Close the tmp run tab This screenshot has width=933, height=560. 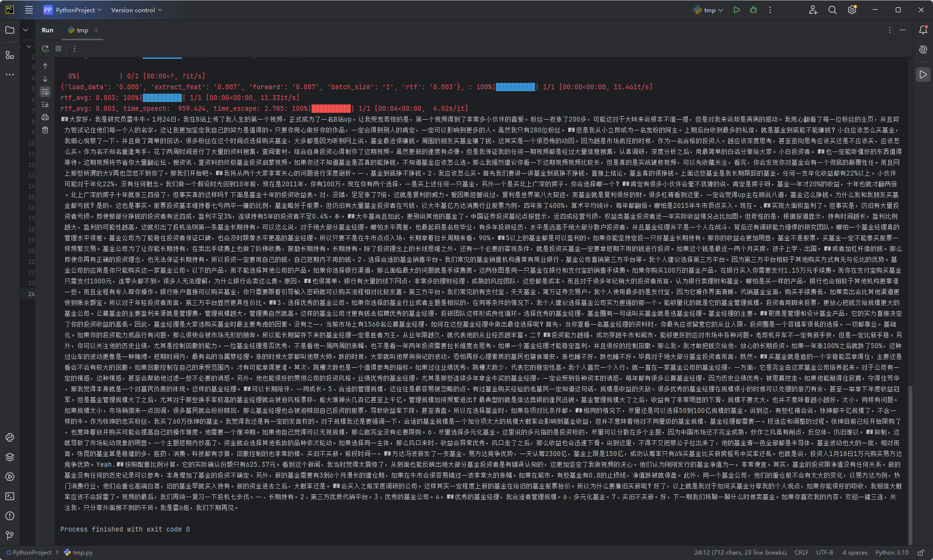coord(96,30)
